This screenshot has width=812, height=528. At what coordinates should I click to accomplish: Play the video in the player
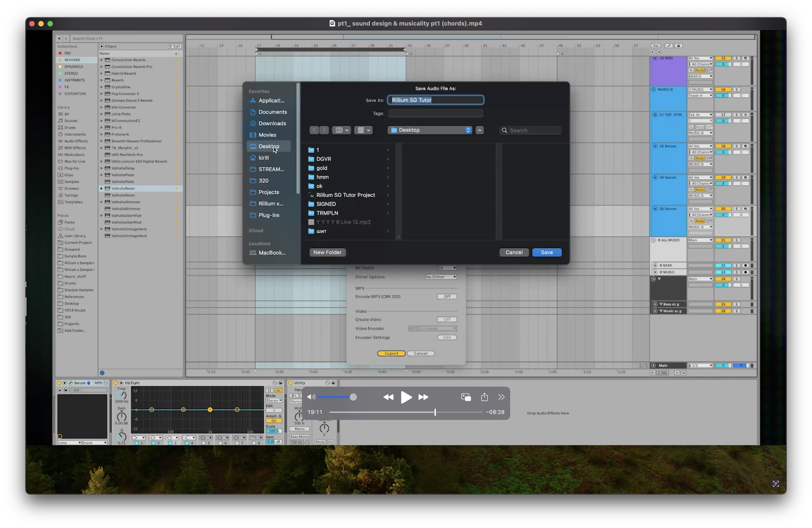(x=406, y=397)
